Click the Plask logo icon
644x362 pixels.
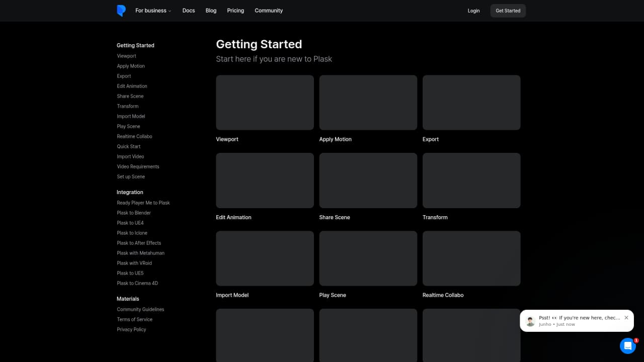121,11
